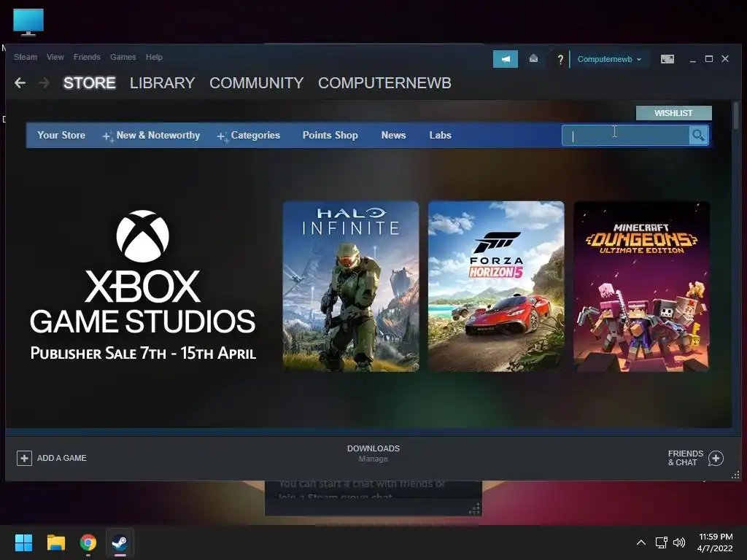
Task: Click the store page vertical scrollbar
Action: [737, 116]
